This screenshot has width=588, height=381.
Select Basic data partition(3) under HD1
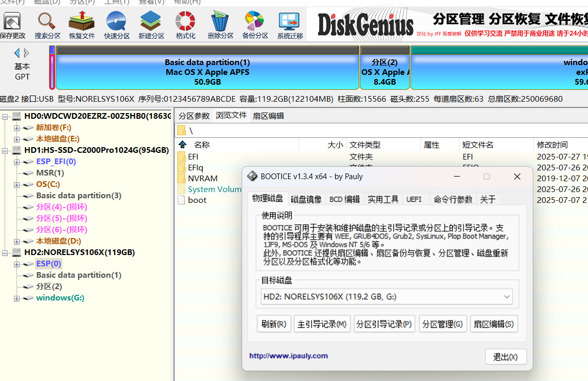[79, 195]
